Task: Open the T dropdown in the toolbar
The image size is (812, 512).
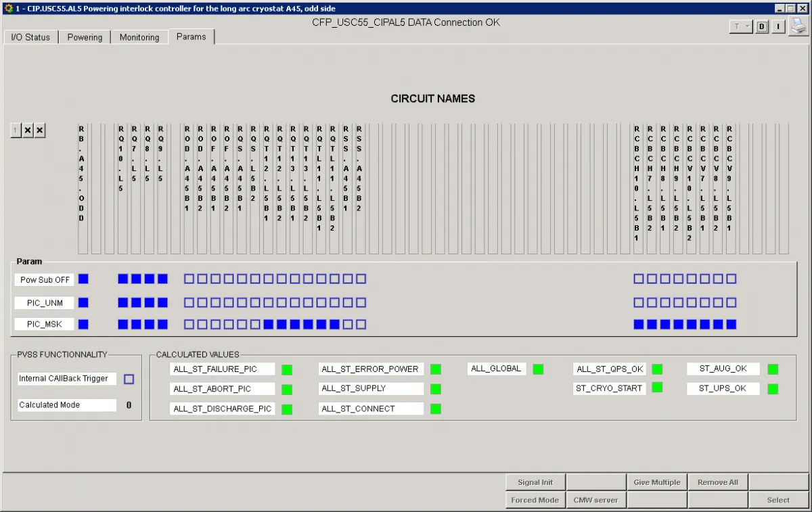Action: click(x=741, y=26)
